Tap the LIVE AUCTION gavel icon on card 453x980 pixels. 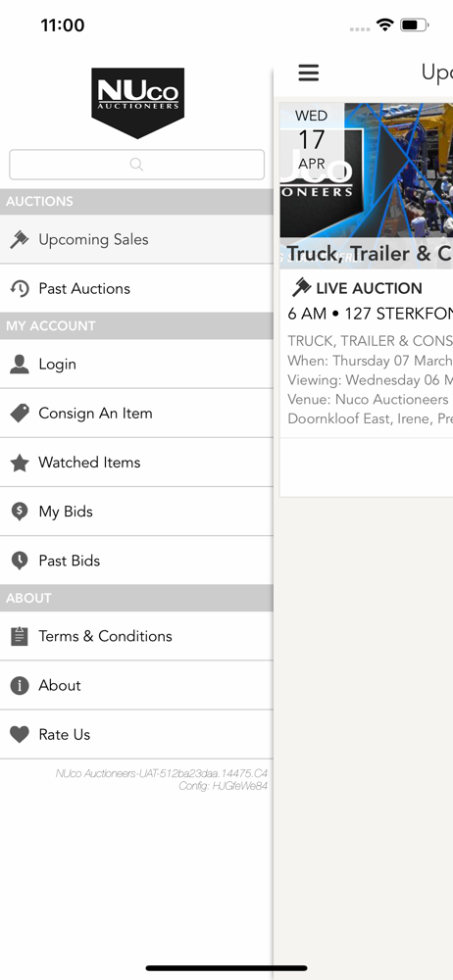coord(302,287)
